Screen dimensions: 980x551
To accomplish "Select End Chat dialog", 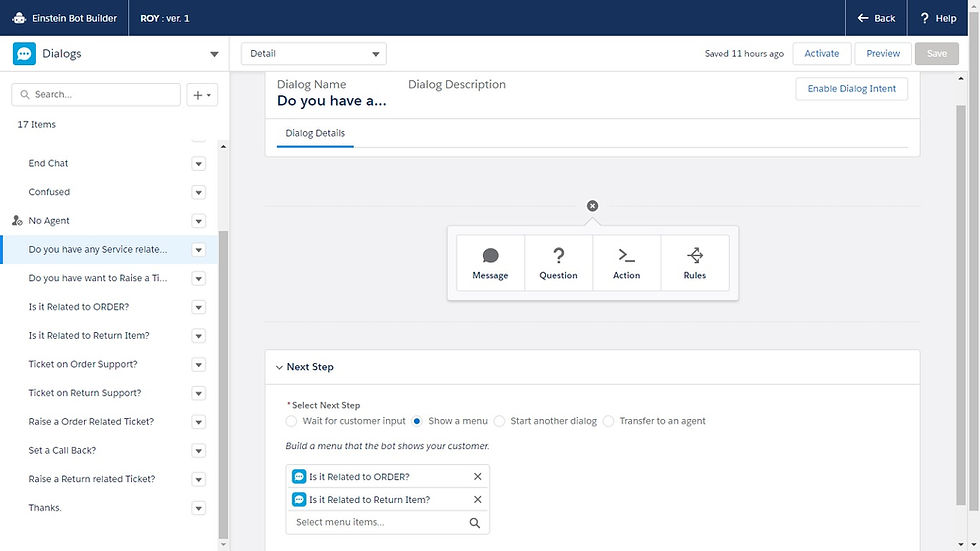I will [48, 163].
